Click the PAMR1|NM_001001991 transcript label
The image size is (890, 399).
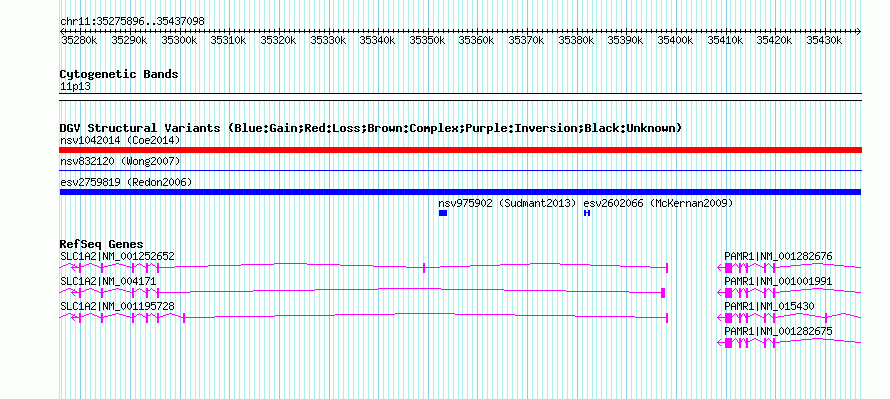pyautogui.click(x=778, y=281)
